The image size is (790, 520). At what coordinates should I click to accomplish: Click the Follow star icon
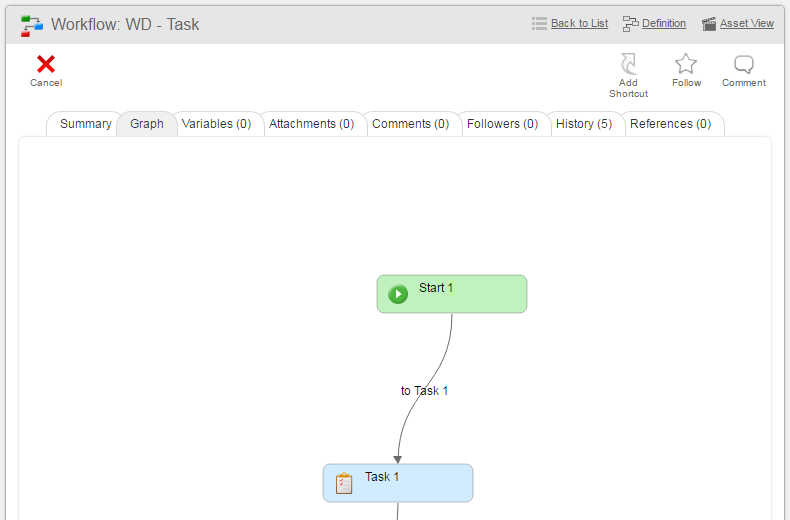coord(686,64)
